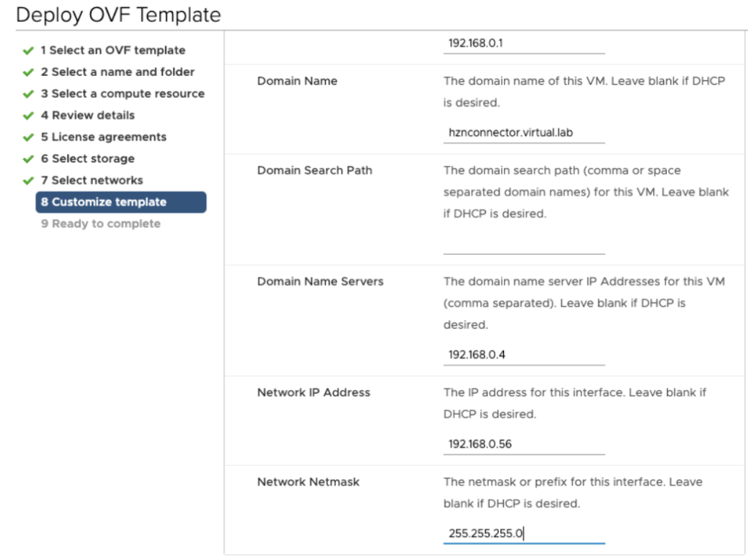Navigate to step 6 Select storage

tap(87, 158)
